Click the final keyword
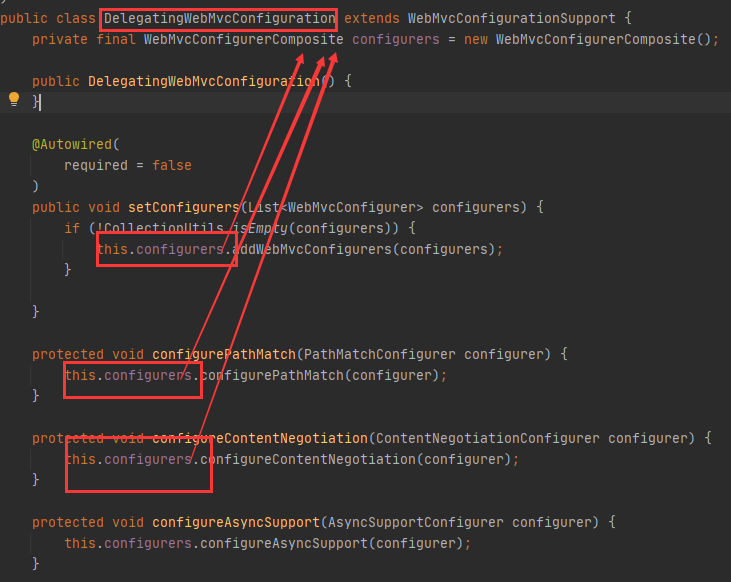731x582 pixels. 116,40
